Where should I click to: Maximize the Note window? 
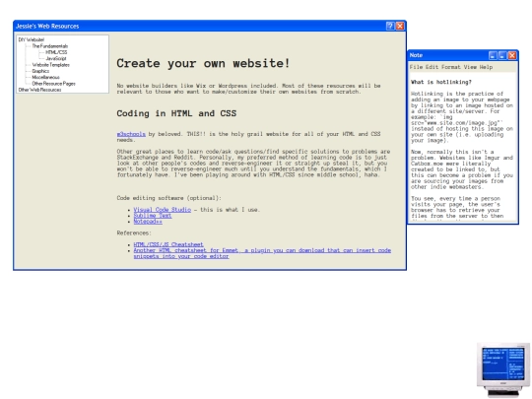pyautogui.click(x=502, y=55)
